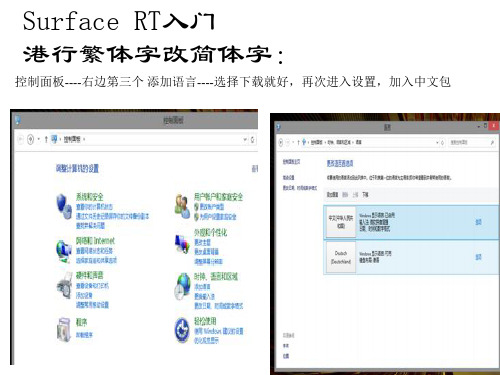The height and width of the screenshot is (375, 500).
Task: Click the Network and Internet globe icon
Action: click(63, 250)
